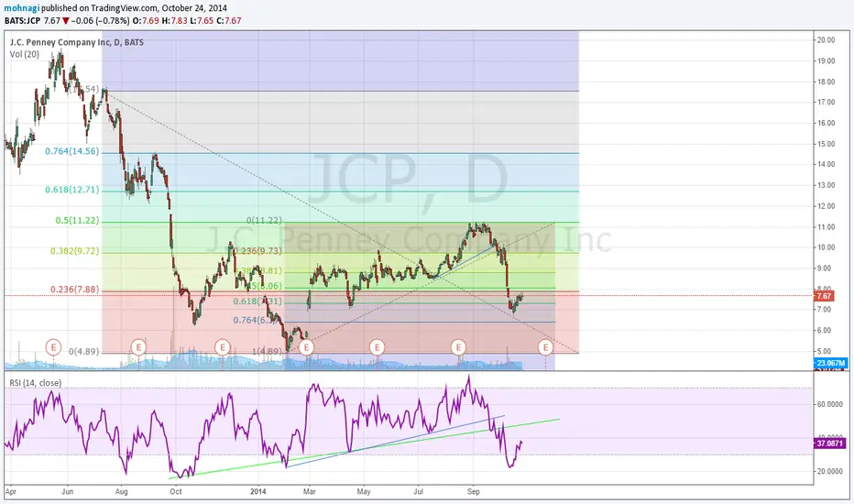Click the blue 23.067M volume tag
Image resolution: width=854 pixels, height=504 pixels.
pyautogui.click(x=831, y=363)
